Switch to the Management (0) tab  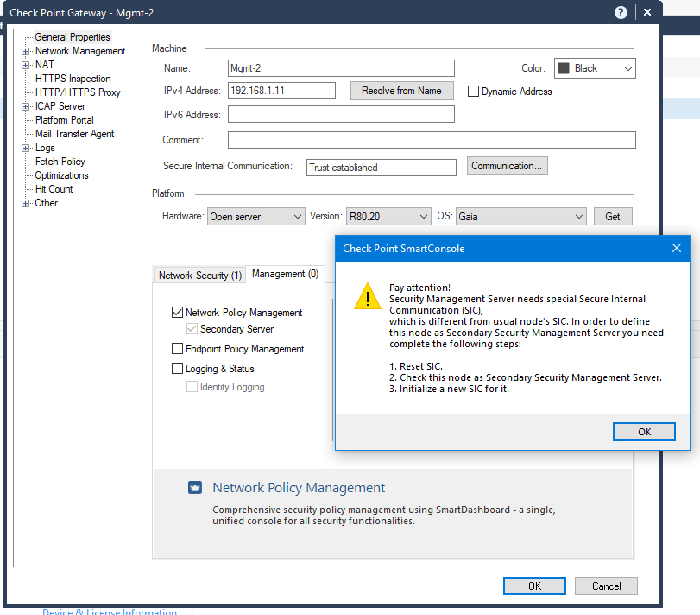pos(286,274)
